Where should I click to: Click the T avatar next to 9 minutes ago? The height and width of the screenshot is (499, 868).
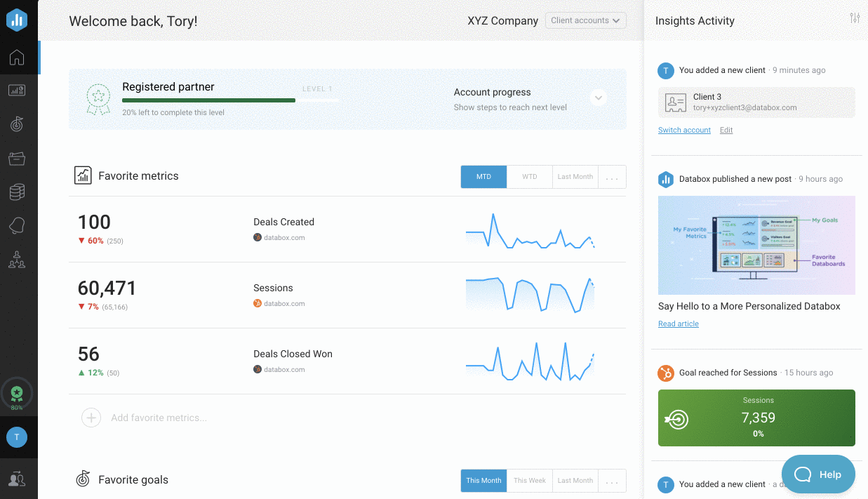coord(666,70)
